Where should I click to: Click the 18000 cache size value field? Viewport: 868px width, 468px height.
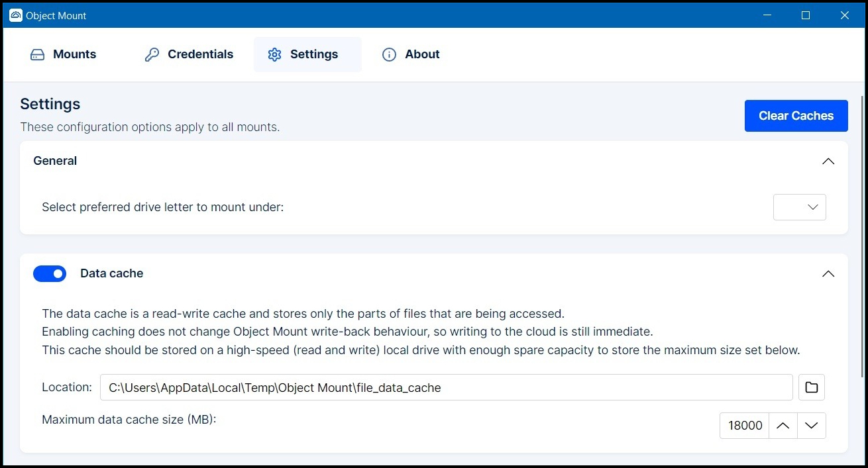click(745, 426)
